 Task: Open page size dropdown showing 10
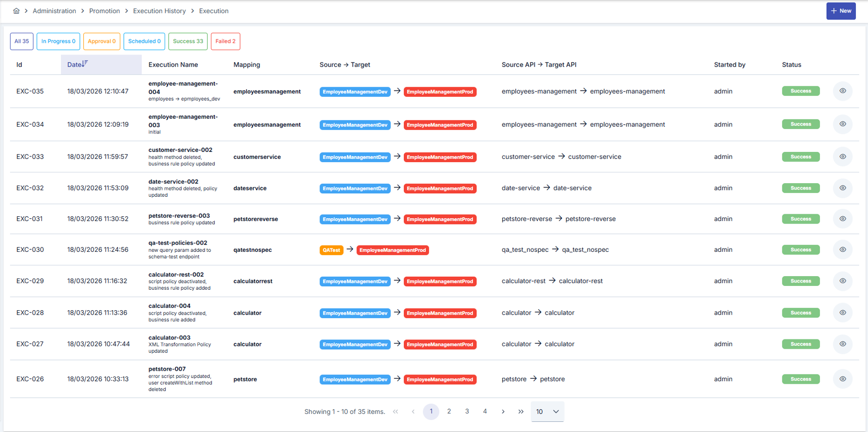click(547, 412)
